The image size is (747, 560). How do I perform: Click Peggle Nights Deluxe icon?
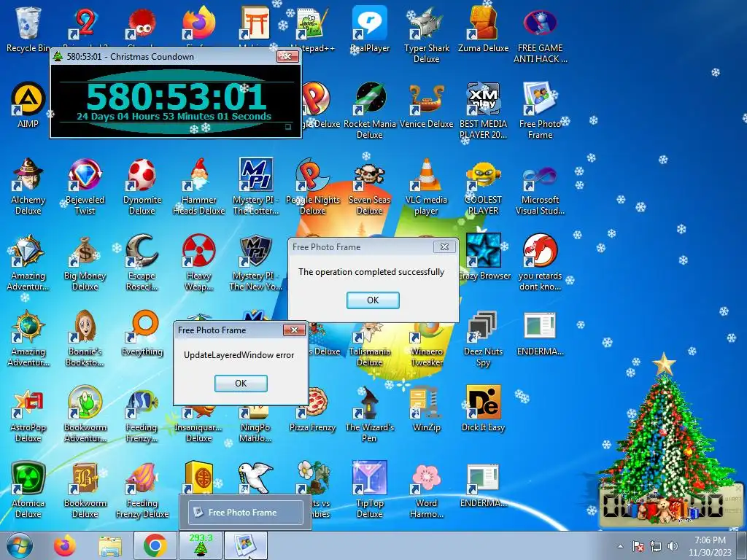pos(312,186)
